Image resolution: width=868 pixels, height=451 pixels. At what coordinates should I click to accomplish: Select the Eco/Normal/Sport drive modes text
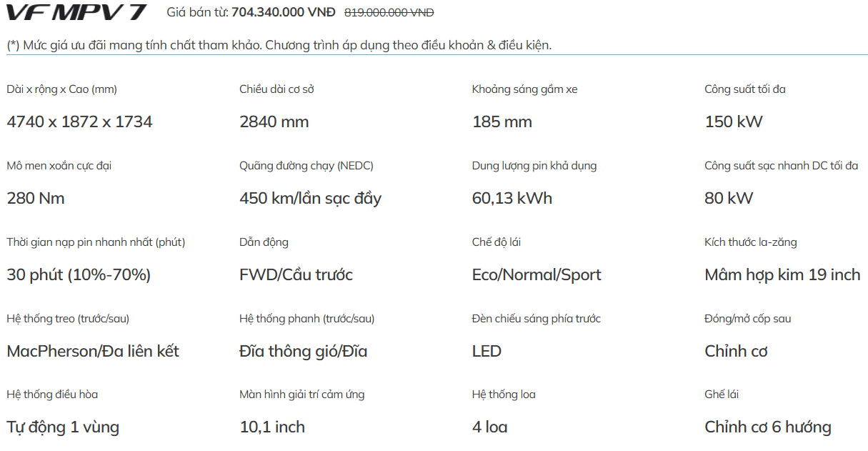[537, 274]
